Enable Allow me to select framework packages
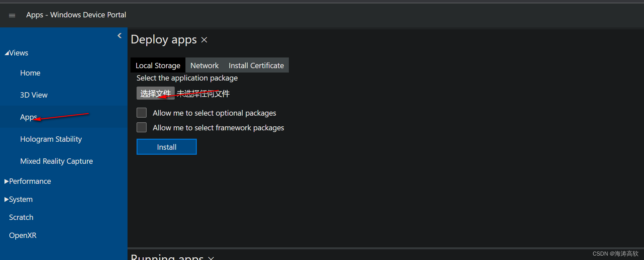Screen dimensions: 644x260 coord(142,127)
